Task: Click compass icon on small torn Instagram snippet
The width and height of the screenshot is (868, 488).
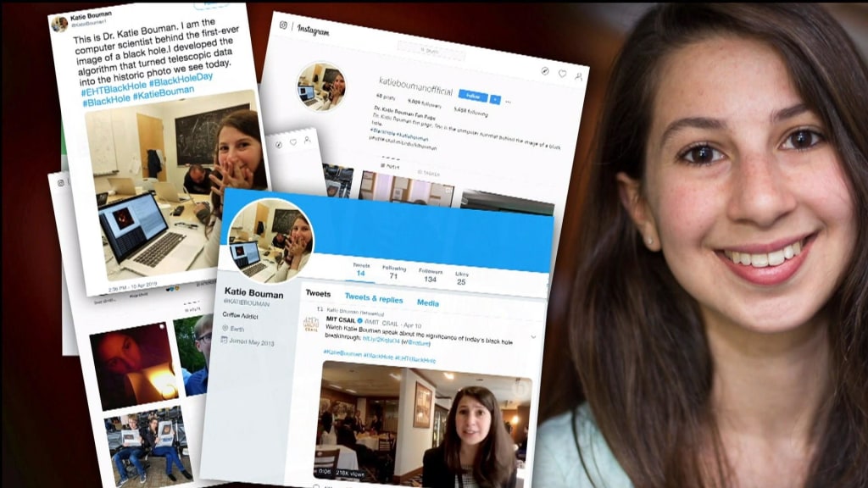Action: [x=279, y=144]
